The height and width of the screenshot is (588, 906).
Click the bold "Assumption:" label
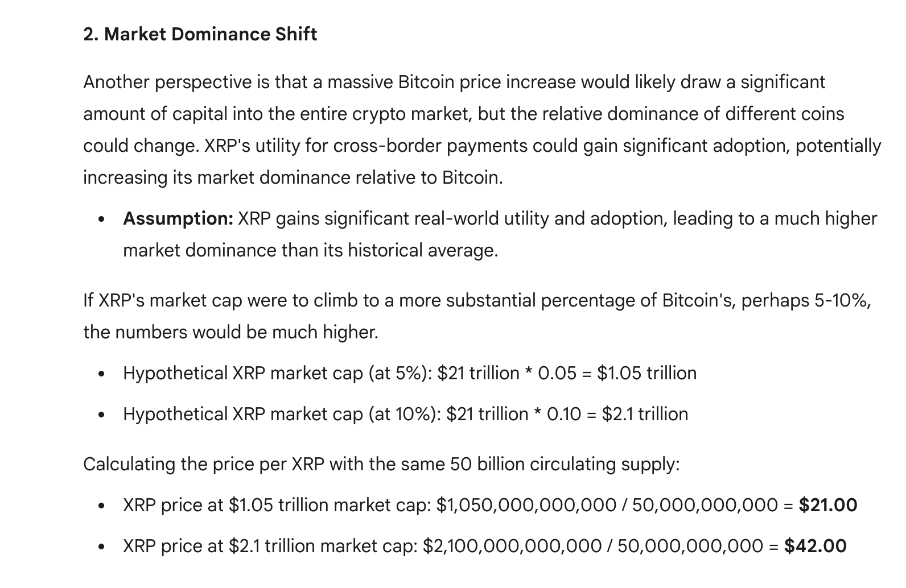[x=178, y=218]
